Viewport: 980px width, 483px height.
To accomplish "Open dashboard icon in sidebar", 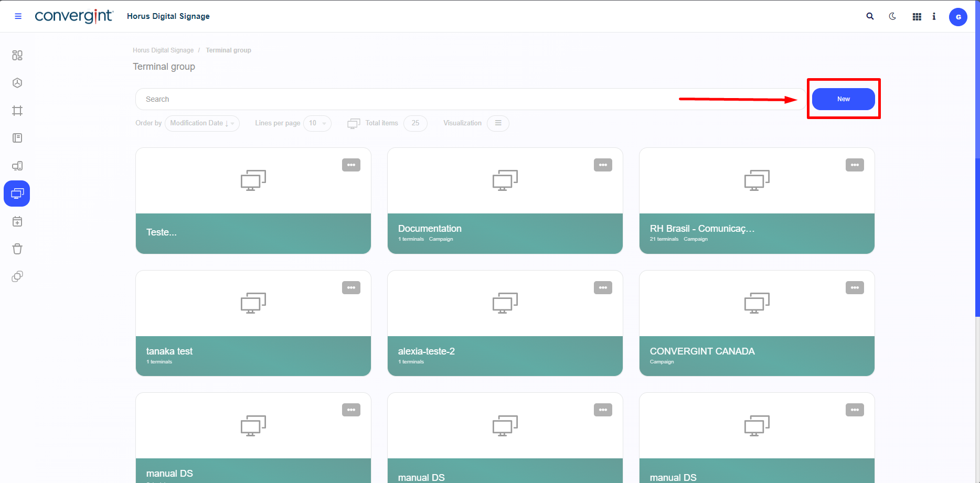I will coord(17,55).
